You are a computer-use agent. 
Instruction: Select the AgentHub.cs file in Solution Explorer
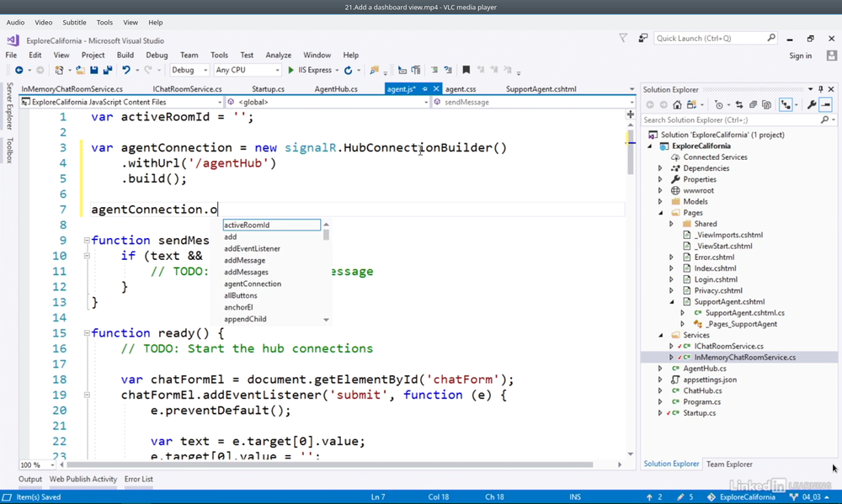pos(705,369)
